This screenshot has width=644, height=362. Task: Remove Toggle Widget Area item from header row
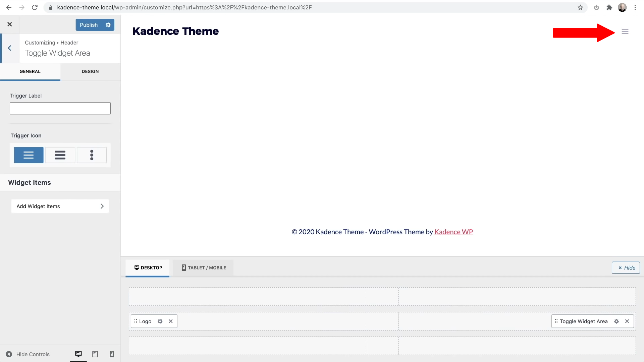tap(627, 321)
